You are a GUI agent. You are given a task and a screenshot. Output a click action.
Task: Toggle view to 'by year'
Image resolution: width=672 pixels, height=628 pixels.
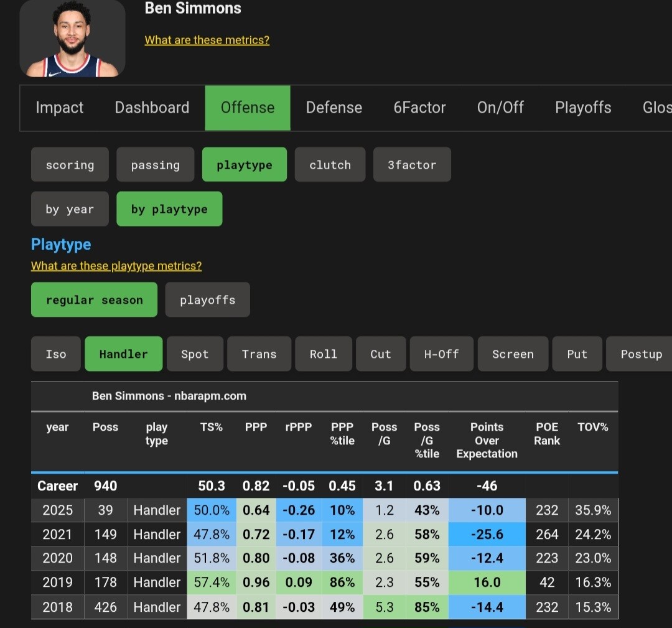70,209
